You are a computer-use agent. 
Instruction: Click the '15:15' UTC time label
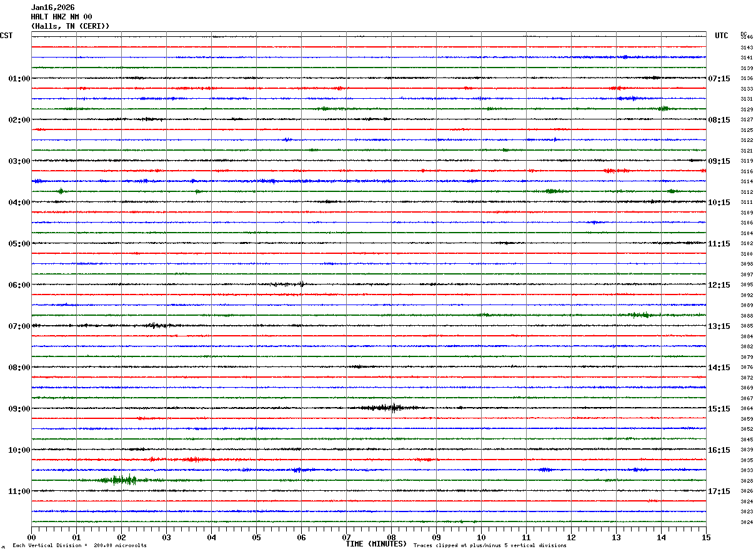tap(719, 409)
